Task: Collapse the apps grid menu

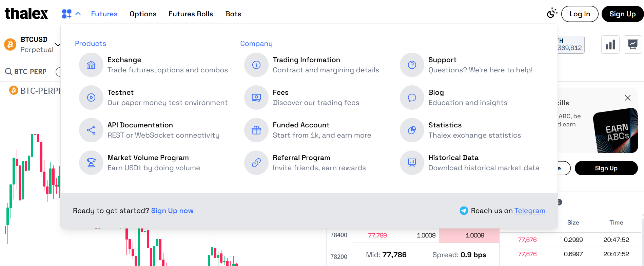Action: pos(71,14)
